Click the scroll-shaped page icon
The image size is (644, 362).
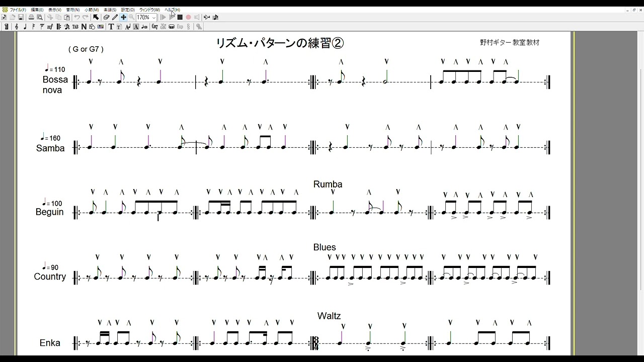pos(7,27)
